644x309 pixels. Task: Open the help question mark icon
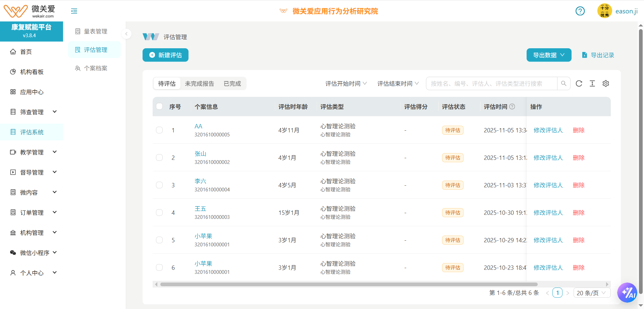click(580, 11)
